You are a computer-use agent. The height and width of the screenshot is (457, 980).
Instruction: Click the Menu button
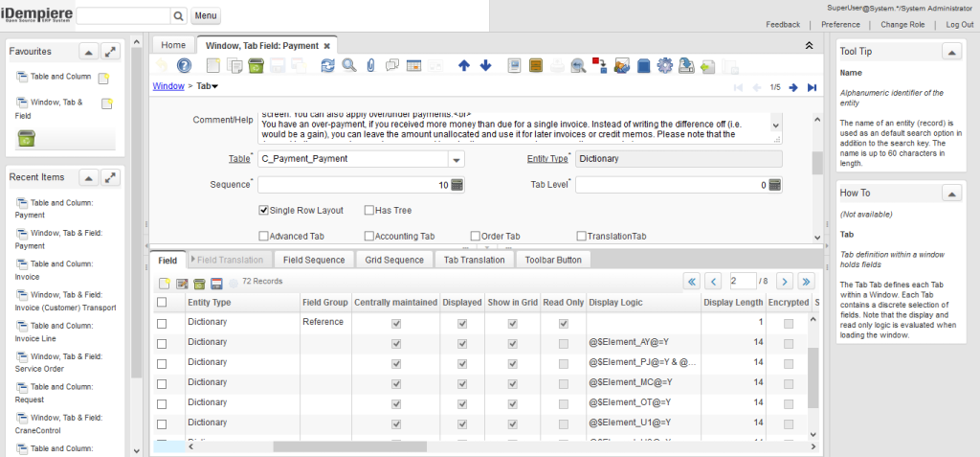click(x=206, y=16)
